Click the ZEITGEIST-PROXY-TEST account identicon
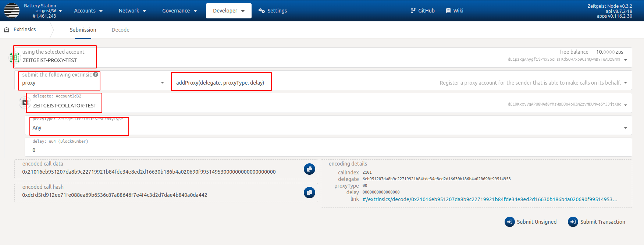 (15, 57)
